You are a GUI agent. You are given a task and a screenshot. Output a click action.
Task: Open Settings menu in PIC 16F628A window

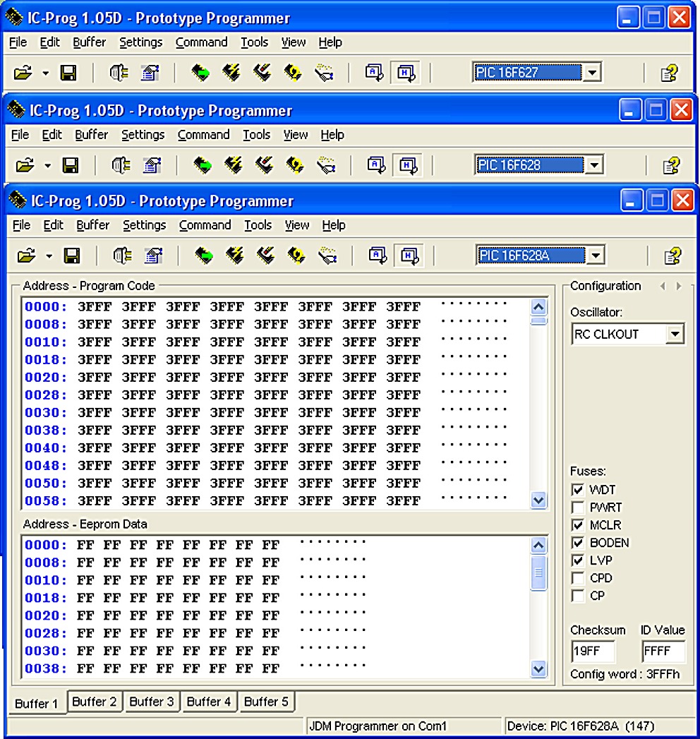[x=144, y=225]
